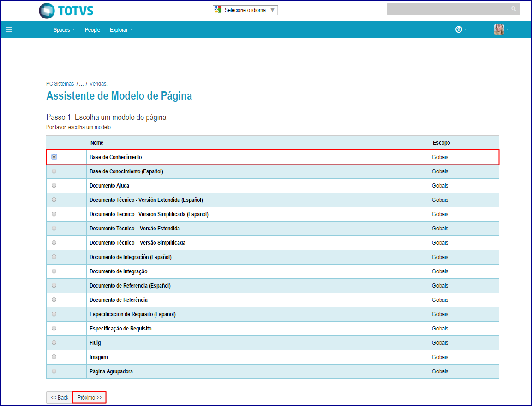The image size is (532, 406).
Task: Click the 'Base de Conhecimento' name text
Action: pyautogui.click(x=116, y=157)
